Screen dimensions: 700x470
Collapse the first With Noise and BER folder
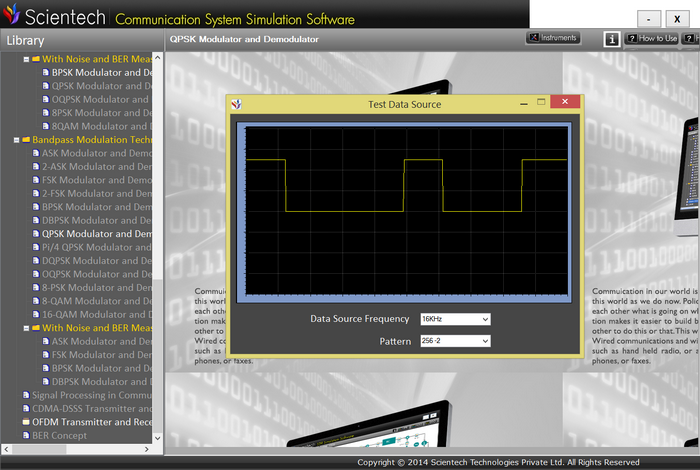[x=26, y=59]
